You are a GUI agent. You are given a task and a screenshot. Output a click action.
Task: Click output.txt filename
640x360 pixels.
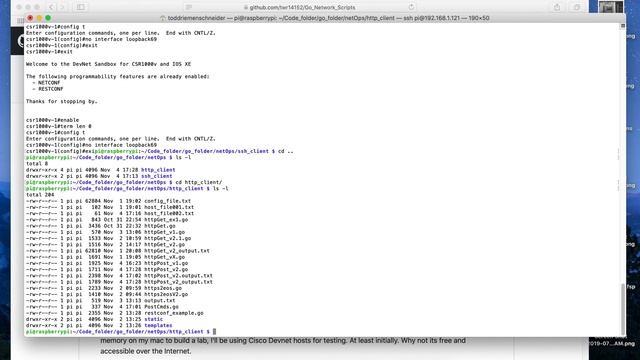click(x=160, y=300)
